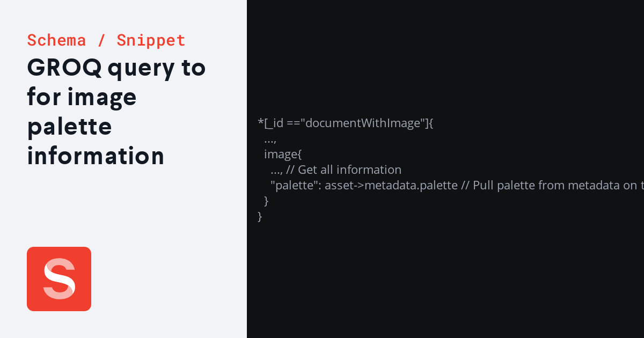This screenshot has width=644, height=338.
Task: Click the word "GROQ" in the title
Action: 64,68
